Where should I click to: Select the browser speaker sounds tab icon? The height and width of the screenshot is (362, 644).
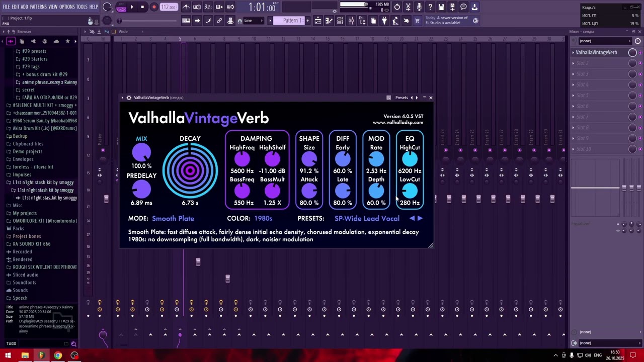pos(33,41)
